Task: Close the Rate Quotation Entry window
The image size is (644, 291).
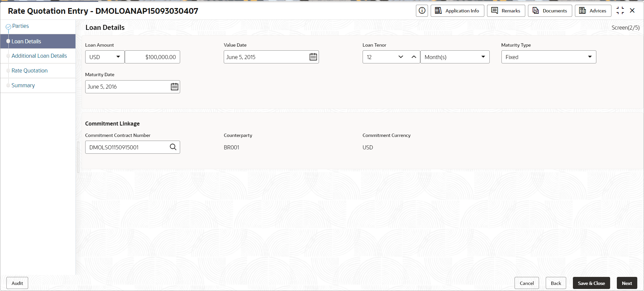Action: pyautogui.click(x=632, y=11)
